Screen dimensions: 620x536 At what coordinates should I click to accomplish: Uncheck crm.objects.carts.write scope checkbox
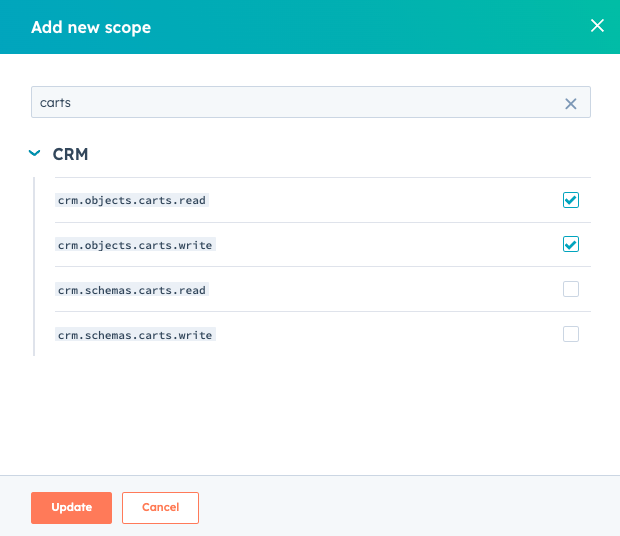point(571,244)
